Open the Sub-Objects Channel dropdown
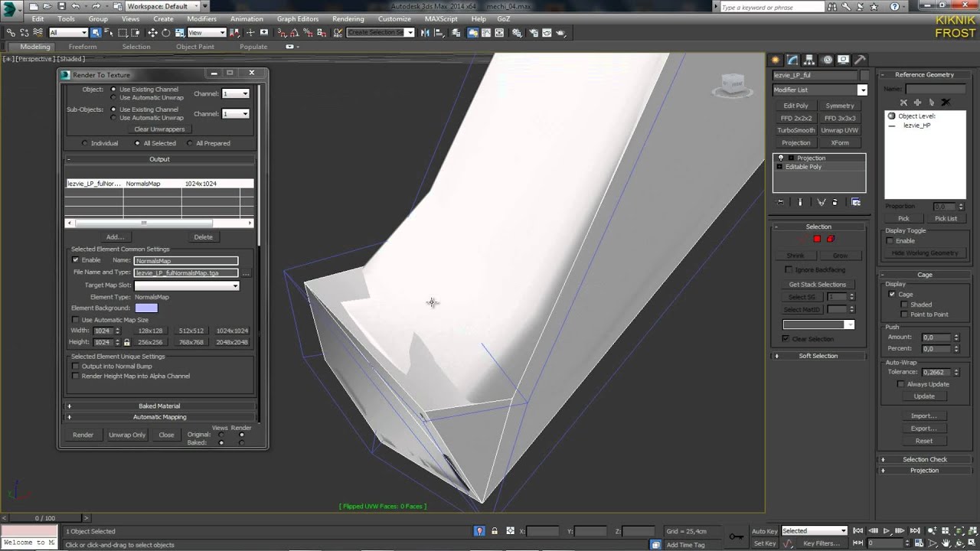 click(x=235, y=114)
